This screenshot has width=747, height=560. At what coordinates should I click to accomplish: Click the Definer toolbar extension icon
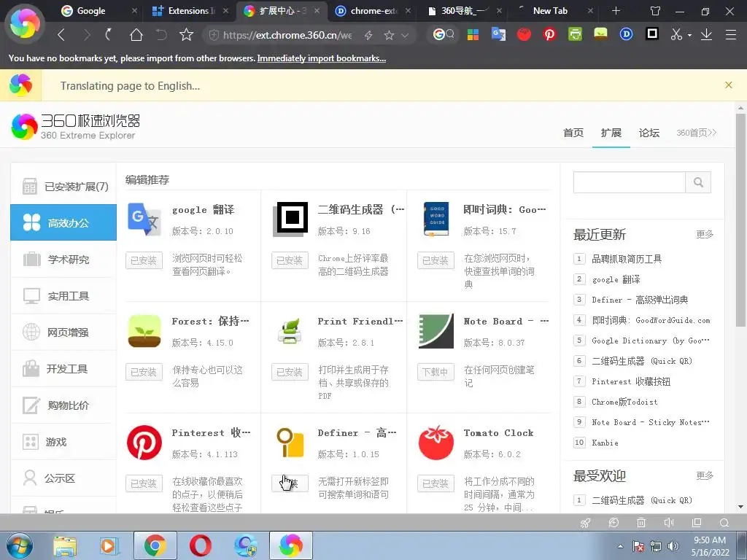[626, 34]
